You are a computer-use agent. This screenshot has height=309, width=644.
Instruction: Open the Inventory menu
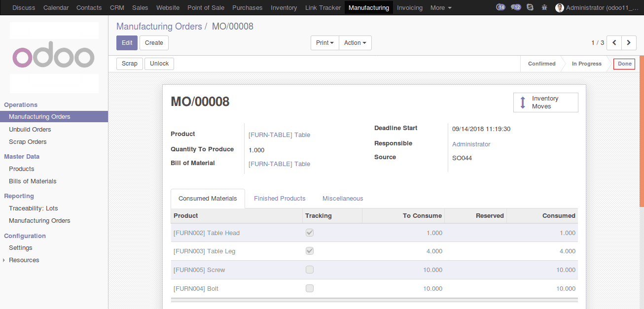pyautogui.click(x=284, y=7)
